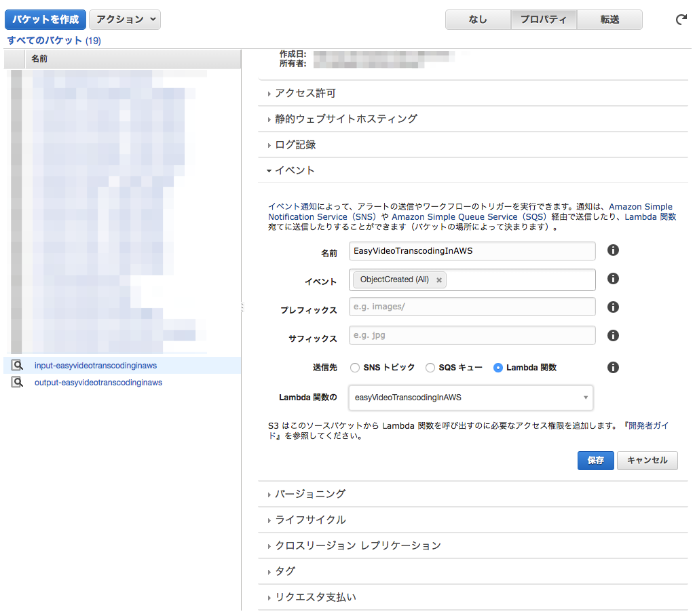Open the info tooltip next to イベント field
Viewport: 695px width, 616px height.
point(613,278)
